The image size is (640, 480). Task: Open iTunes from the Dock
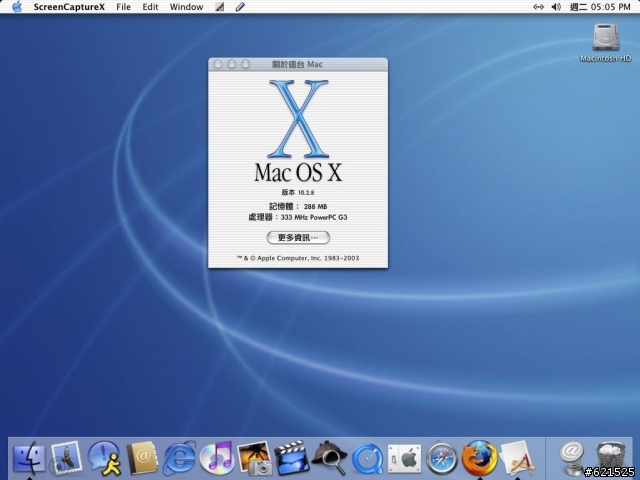click(216, 458)
